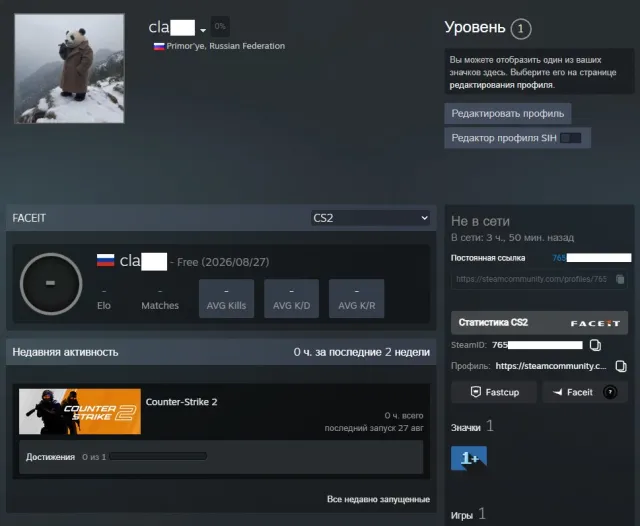Open the Counter-Strike 2 title link
This screenshot has width=640, height=526.
(181, 402)
